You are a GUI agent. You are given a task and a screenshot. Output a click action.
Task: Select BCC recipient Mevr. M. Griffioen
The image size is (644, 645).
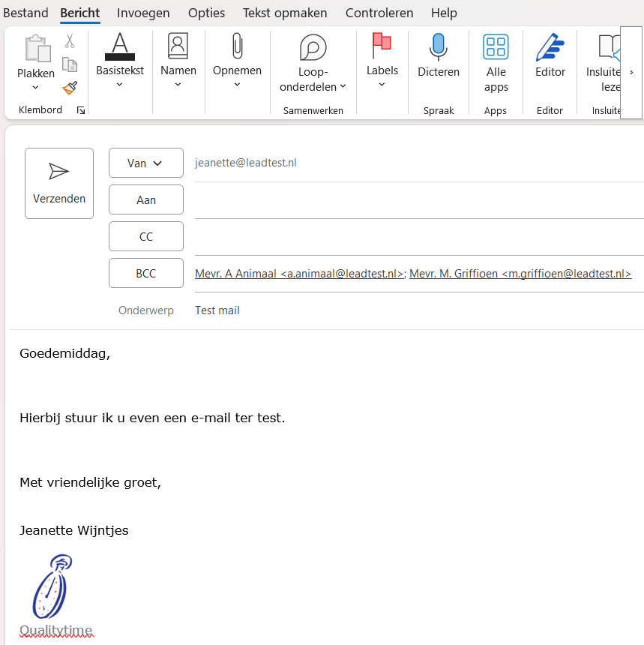[x=520, y=274]
